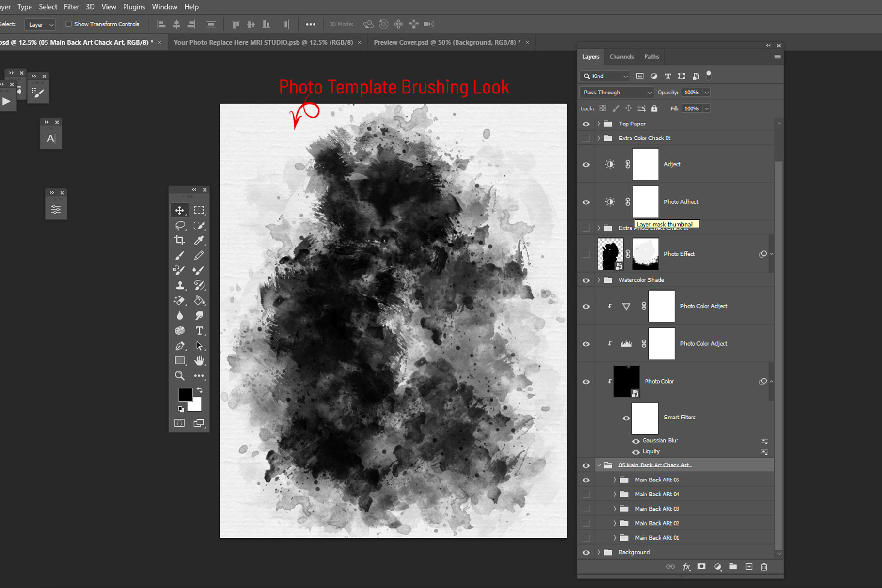Click the Photo Color layer thumbnail

click(626, 381)
